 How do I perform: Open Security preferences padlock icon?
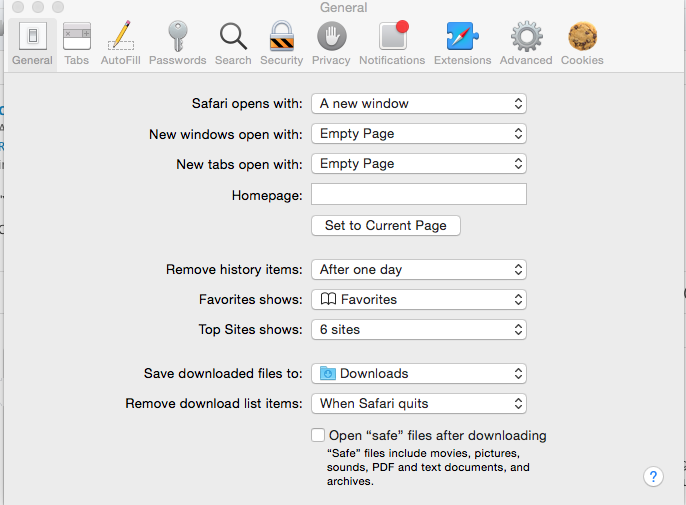click(x=281, y=36)
